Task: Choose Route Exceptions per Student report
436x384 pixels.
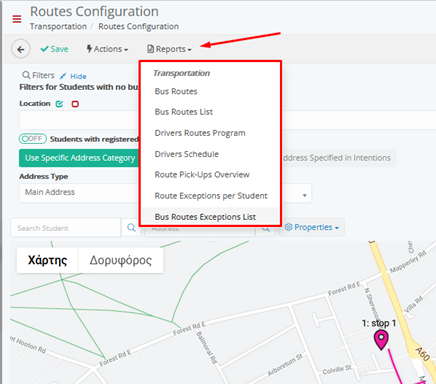Action: pyautogui.click(x=211, y=196)
